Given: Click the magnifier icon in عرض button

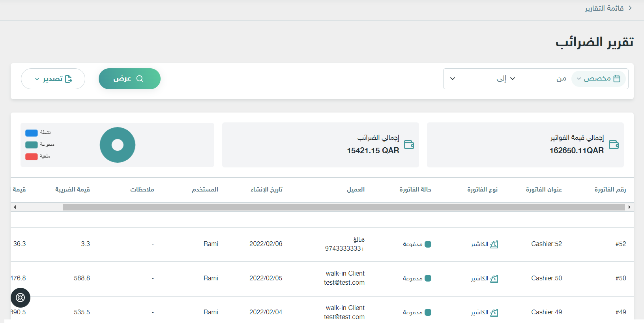Looking at the screenshot, I should click(x=140, y=79).
